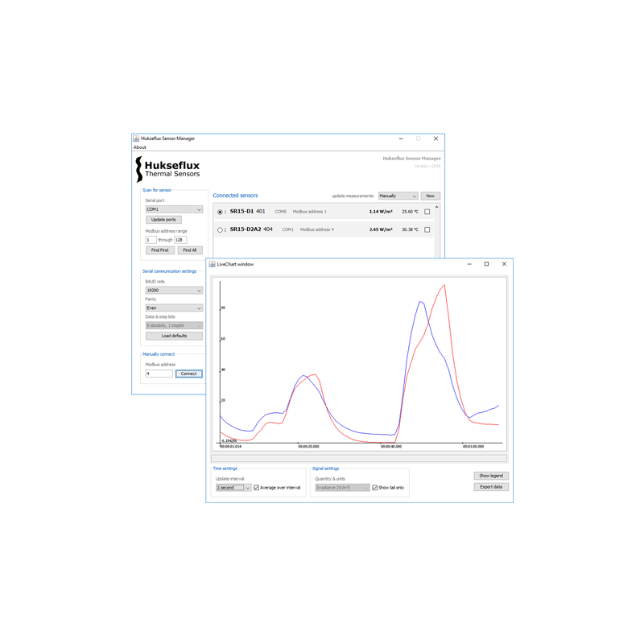Click the horizontal scrollbar below the chart
The width and height of the screenshot is (644, 644).
coord(358,458)
